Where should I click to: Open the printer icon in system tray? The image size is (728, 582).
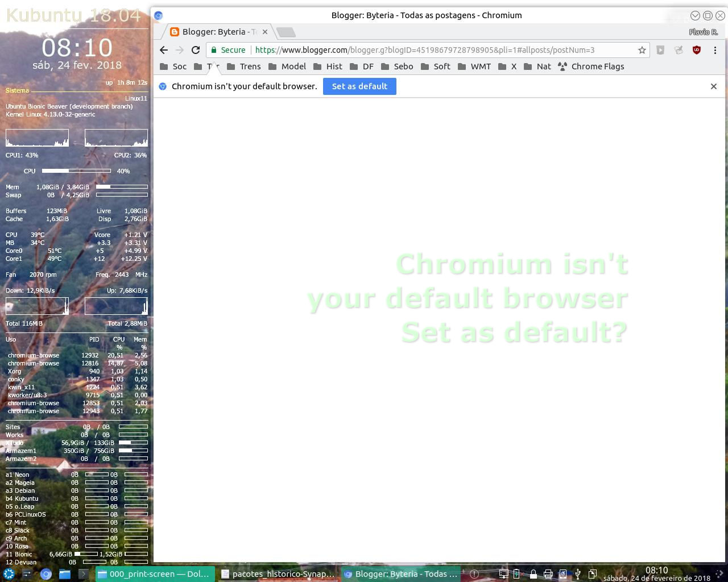point(548,574)
